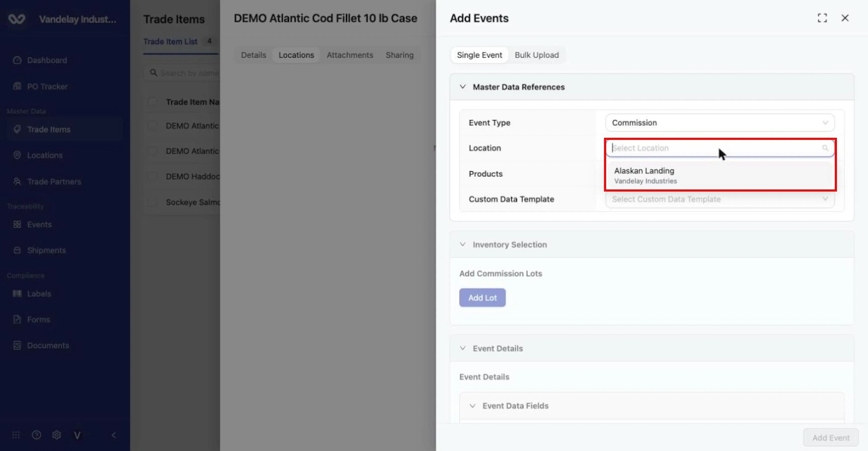Collapse the Master Data References section

[x=463, y=87]
